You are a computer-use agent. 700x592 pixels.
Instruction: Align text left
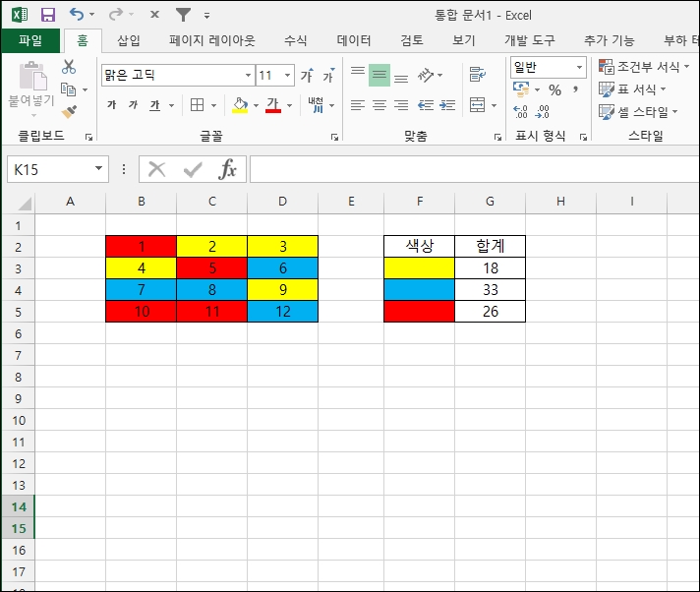(358, 105)
